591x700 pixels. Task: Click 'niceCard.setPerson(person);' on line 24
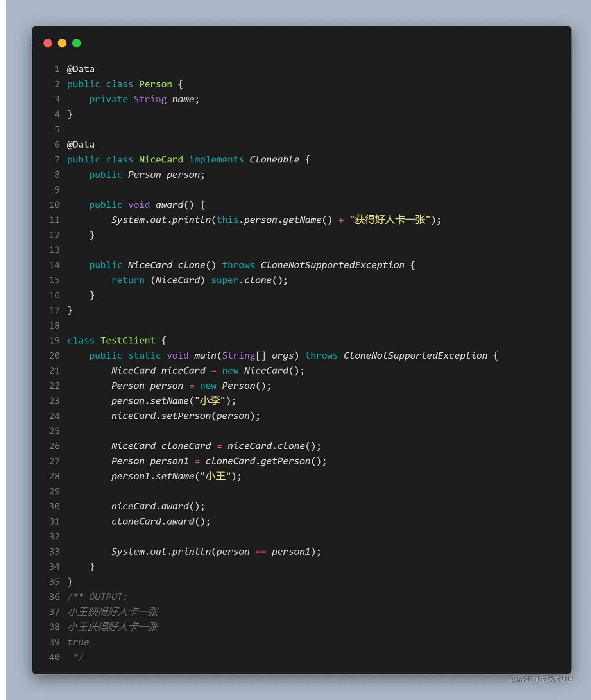(x=186, y=416)
